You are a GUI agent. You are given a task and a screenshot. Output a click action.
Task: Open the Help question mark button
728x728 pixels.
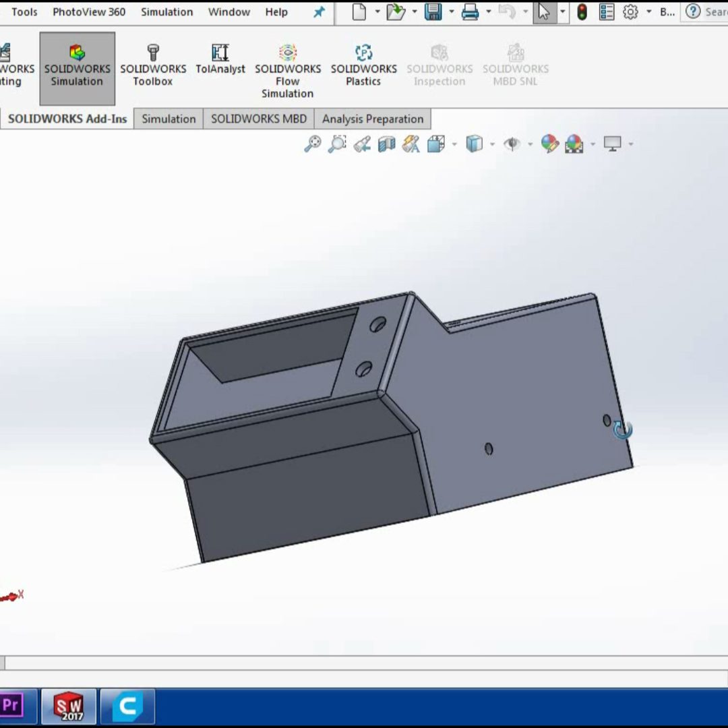pos(692,12)
